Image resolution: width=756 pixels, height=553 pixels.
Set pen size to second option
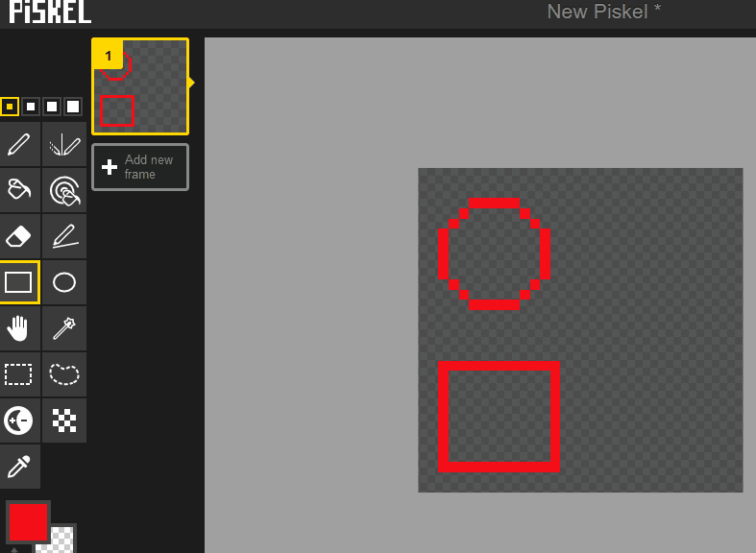(x=31, y=107)
